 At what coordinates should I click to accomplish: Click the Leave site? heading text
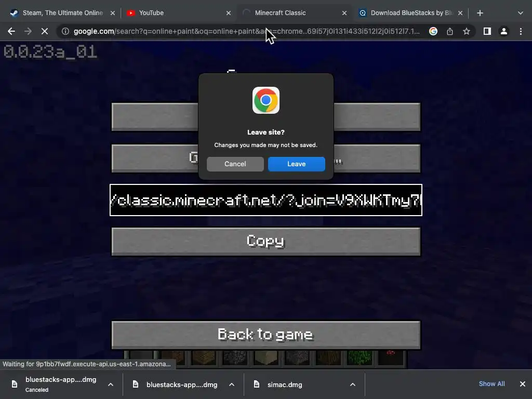[266, 132]
